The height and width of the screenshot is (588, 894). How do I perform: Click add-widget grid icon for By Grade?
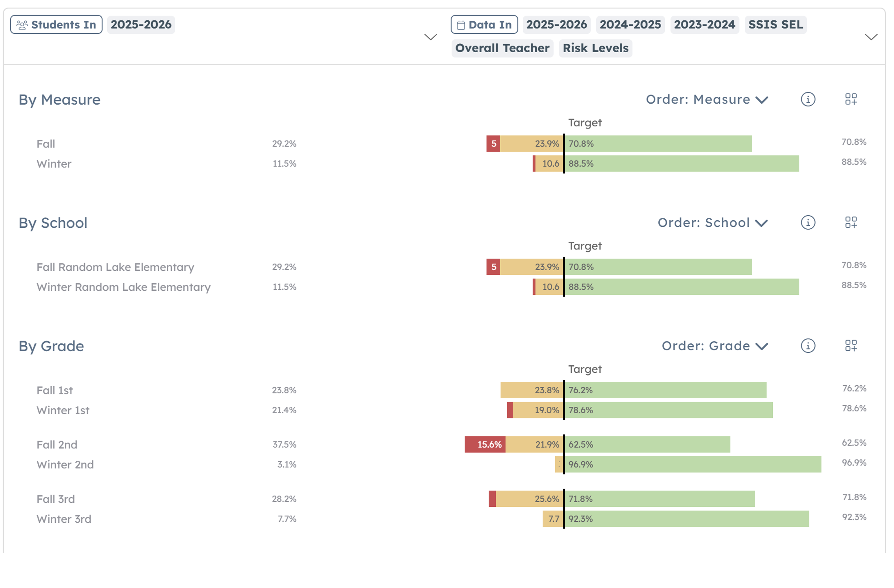point(851,346)
